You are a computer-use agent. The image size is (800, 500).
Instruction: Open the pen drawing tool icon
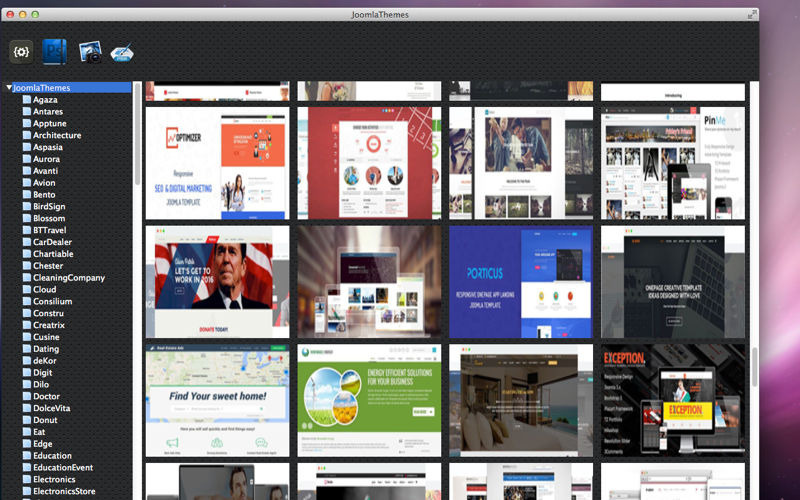tap(122, 53)
